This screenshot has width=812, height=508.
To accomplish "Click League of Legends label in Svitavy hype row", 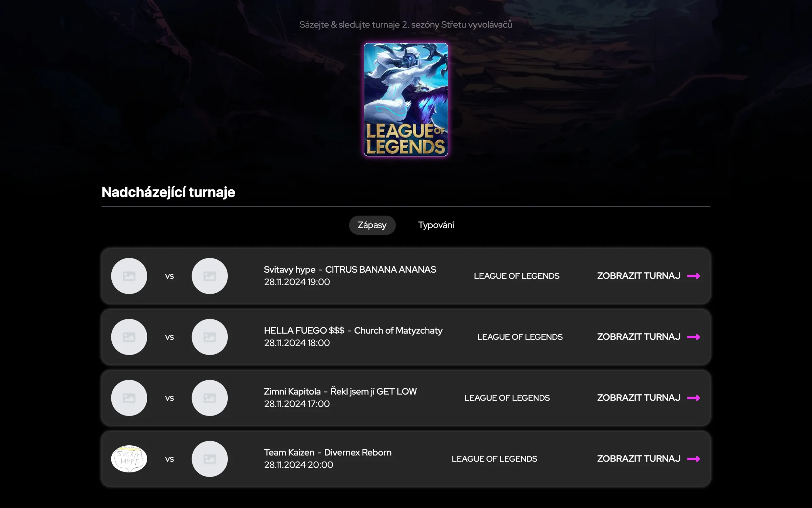I will (x=517, y=276).
